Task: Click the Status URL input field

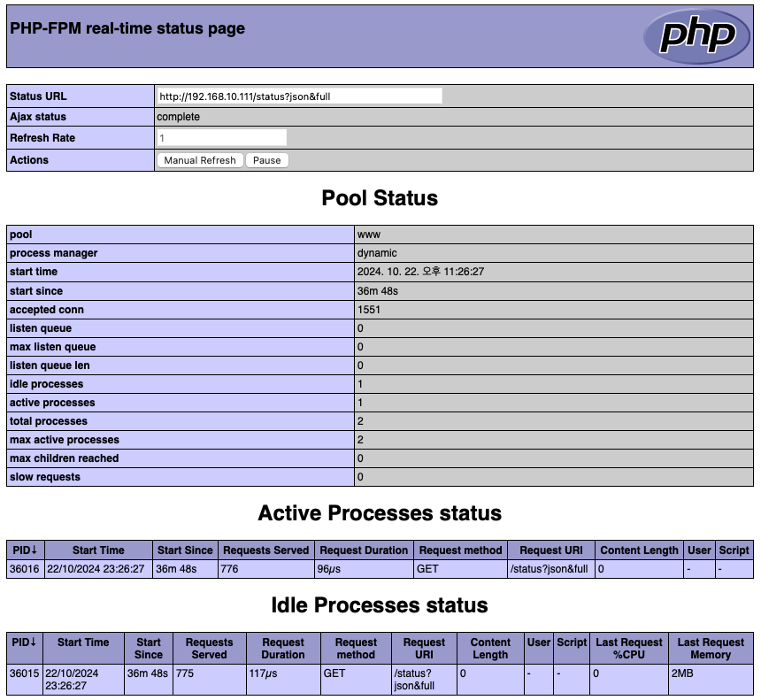Action: [299, 96]
